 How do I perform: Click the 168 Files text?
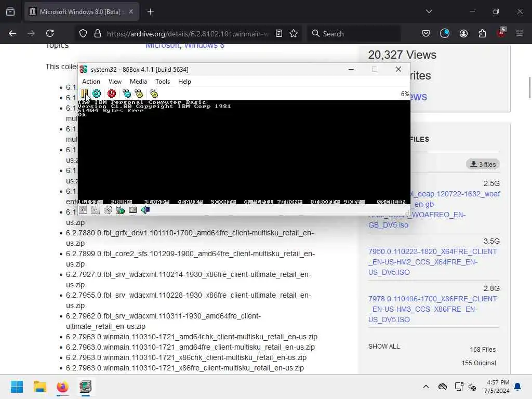(x=483, y=350)
